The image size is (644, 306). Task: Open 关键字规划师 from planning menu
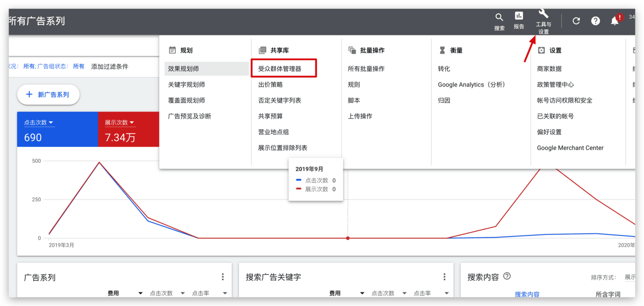pos(187,85)
